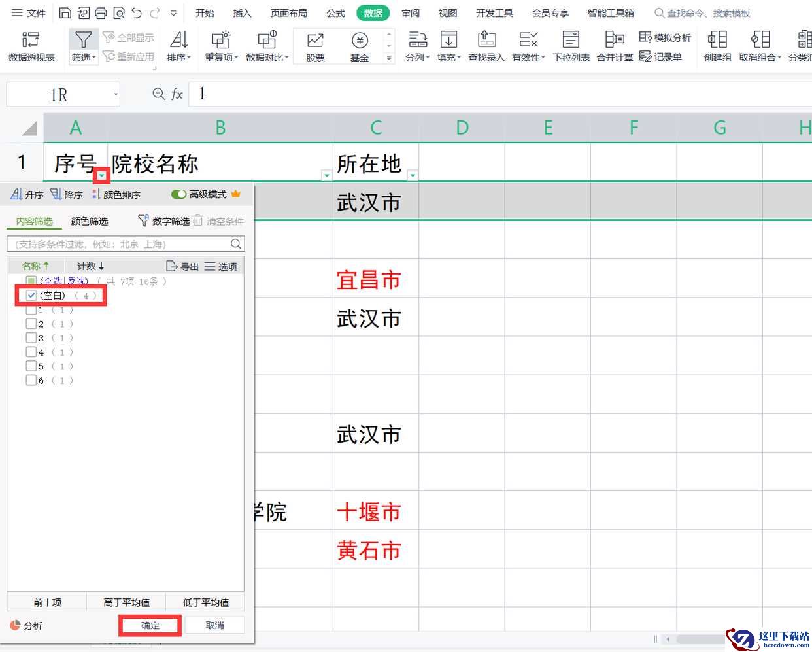Viewport: 812px width, 652px height.
Task: Click 升序 ascending sort in filter panel
Action: 27,195
